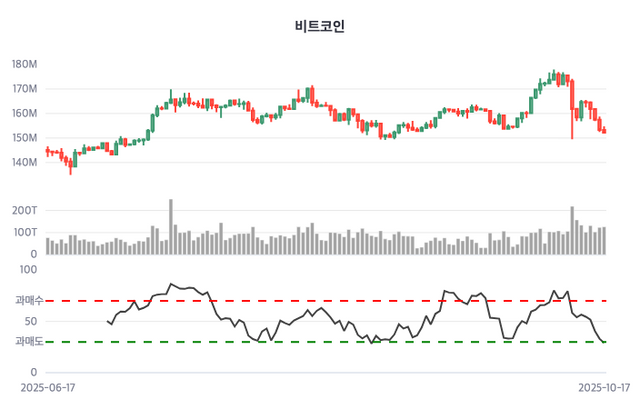Select the 100T volume axis label
The height and width of the screenshot is (409, 640).
pyautogui.click(x=24, y=232)
